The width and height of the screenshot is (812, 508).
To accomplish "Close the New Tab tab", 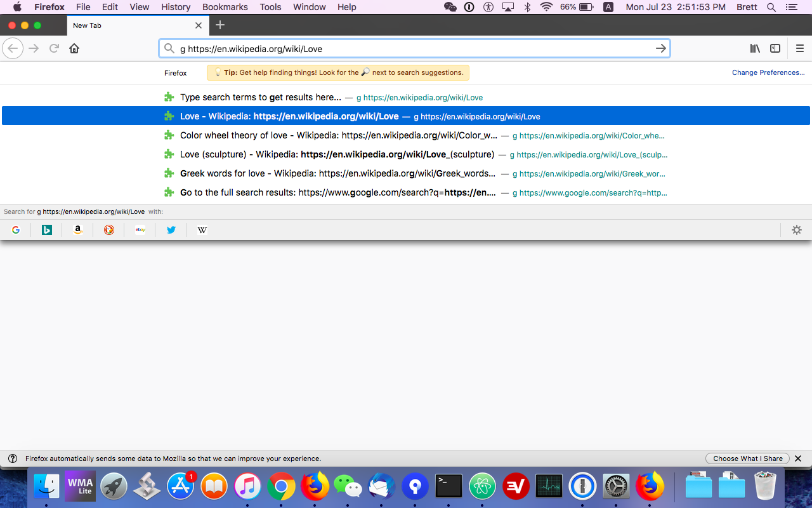I will pos(199,25).
